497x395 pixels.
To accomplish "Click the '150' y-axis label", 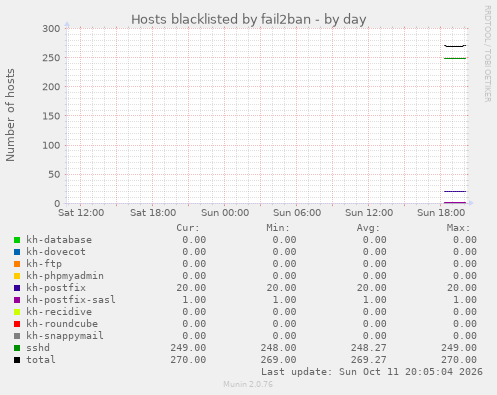I will (x=51, y=116).
